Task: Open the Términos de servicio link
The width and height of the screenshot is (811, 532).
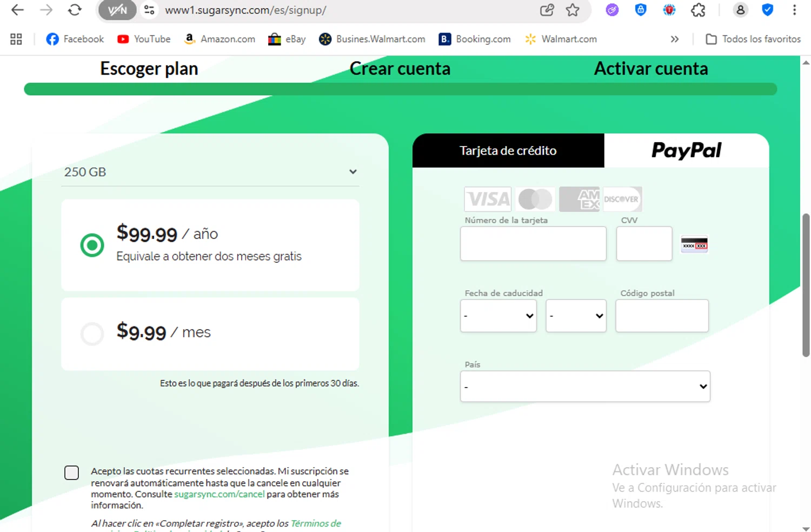Action: tap(316, 523)
